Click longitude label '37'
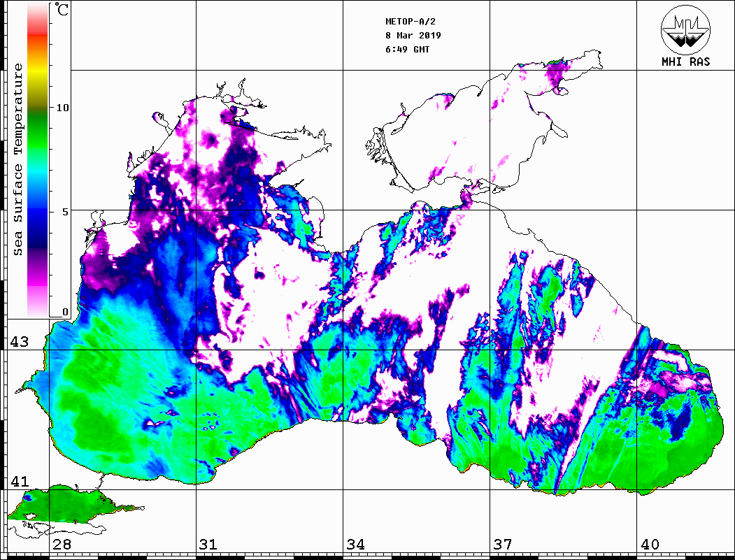This screenshot has width=735, height=560. point(503,545)
